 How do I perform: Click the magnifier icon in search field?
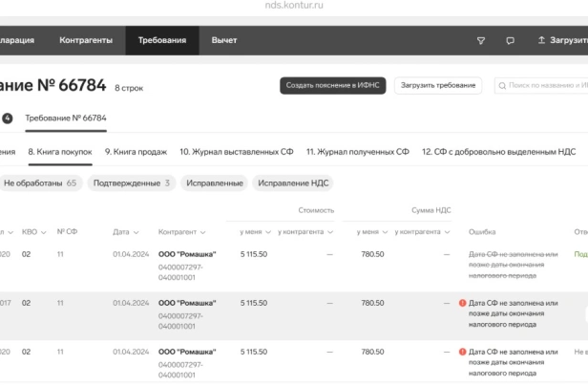[x=502, y=86]
